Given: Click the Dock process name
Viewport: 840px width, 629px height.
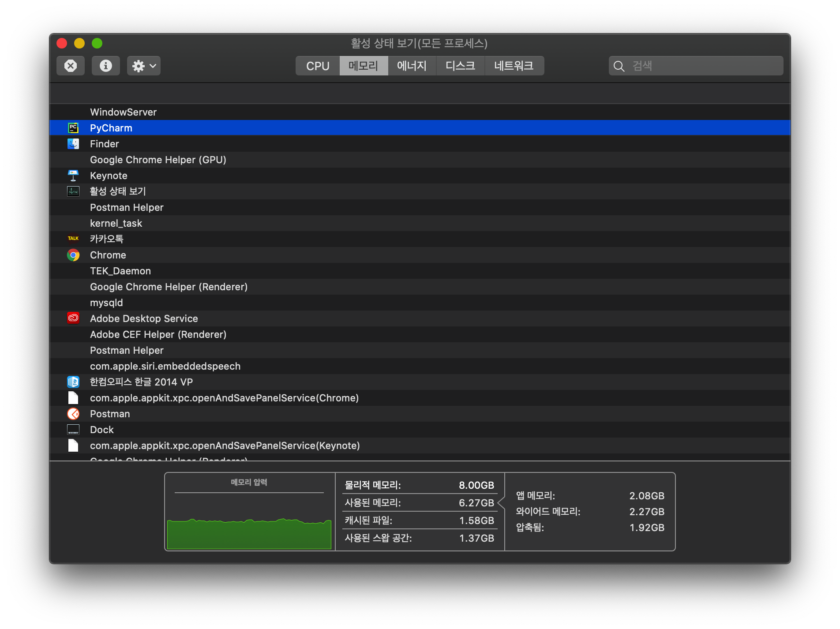Looking at the screenshot, I should click(x=102, y=430).
